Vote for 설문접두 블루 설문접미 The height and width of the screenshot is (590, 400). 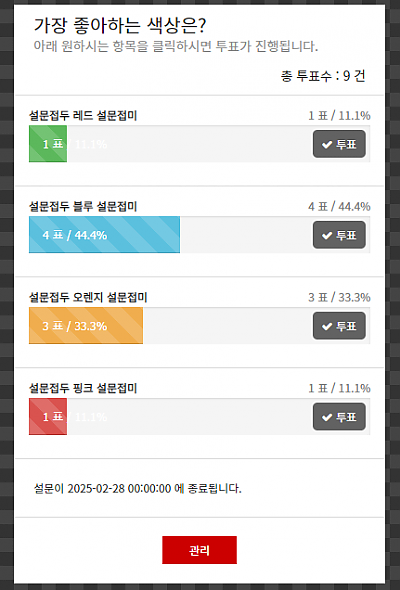(x=339, y=235)
